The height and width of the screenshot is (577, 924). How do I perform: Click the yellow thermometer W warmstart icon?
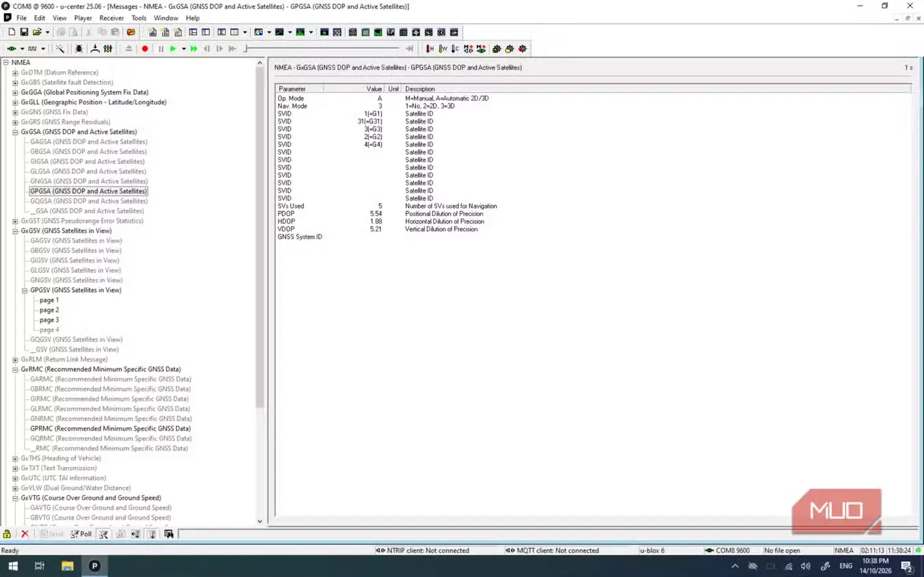click(443, 49)
